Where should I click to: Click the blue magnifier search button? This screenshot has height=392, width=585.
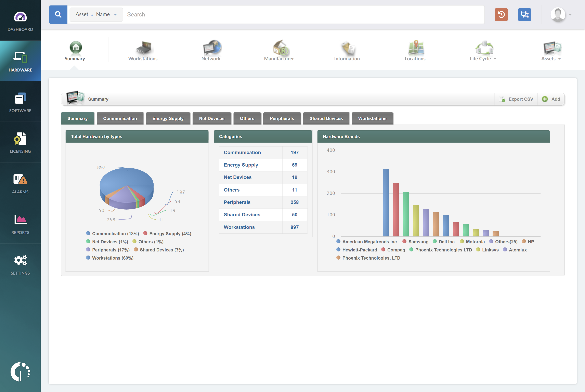(58, 14)
